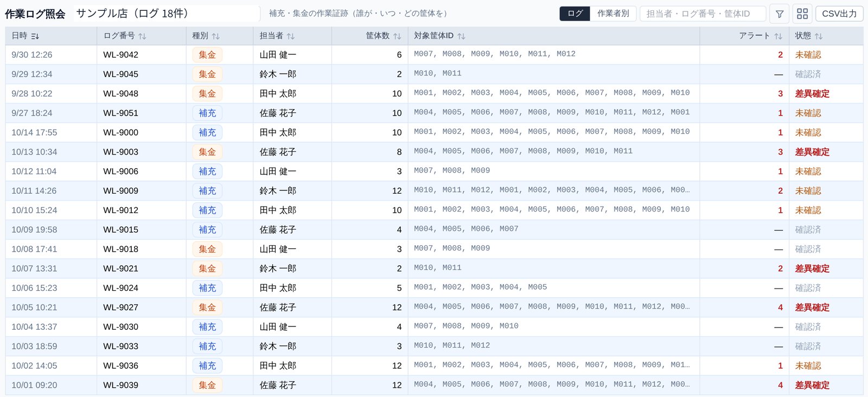Click 未確認 status for WL-9006

tap(808, 171)
